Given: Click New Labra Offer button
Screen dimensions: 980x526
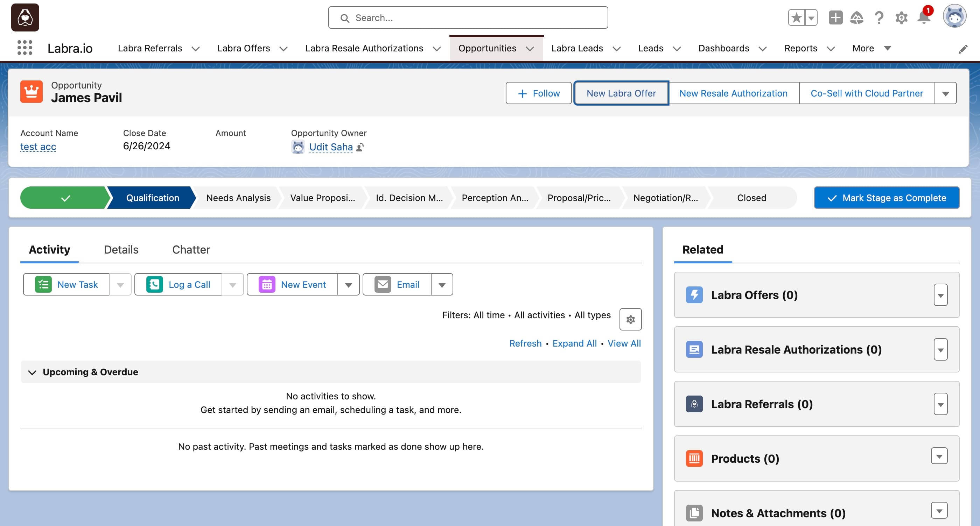Looking at the screenshot, I should click(621, 93).
